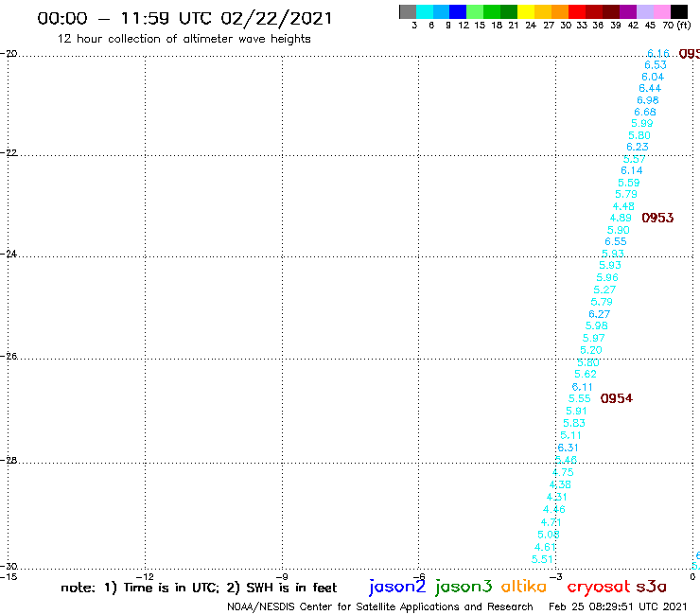Image resolution: width=700 pixels, height=615 pixels.
Task: Click the 5.55 wave height value
Action: [x=580, y=399]
